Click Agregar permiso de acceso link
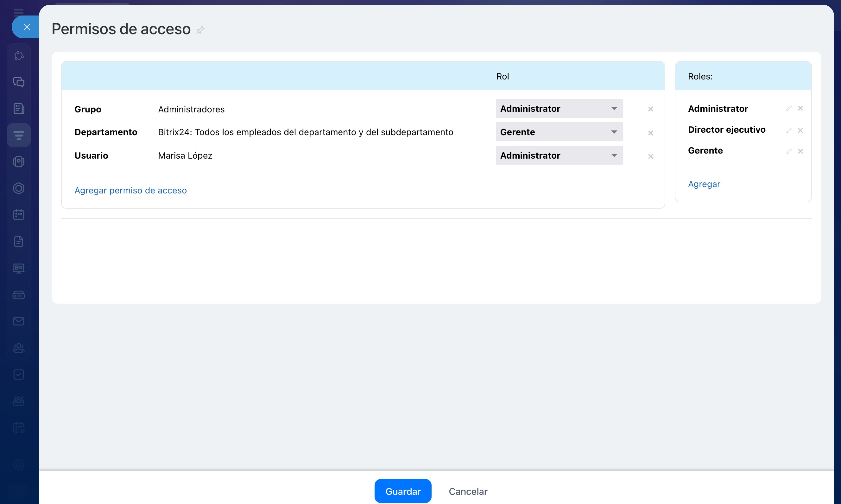This screenshot has width=841, height=504. point(130,190)
